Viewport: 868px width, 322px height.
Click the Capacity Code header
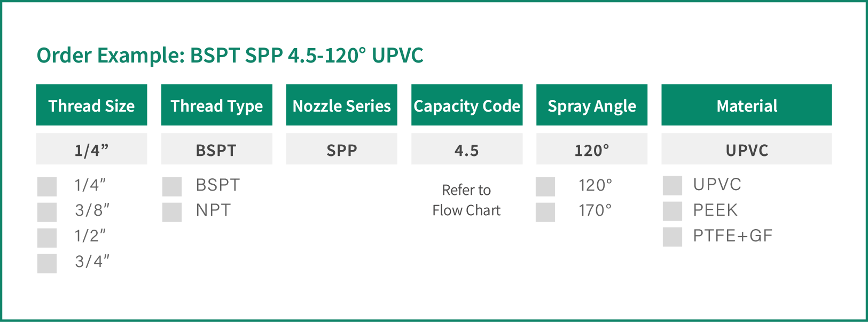point(467,105)
